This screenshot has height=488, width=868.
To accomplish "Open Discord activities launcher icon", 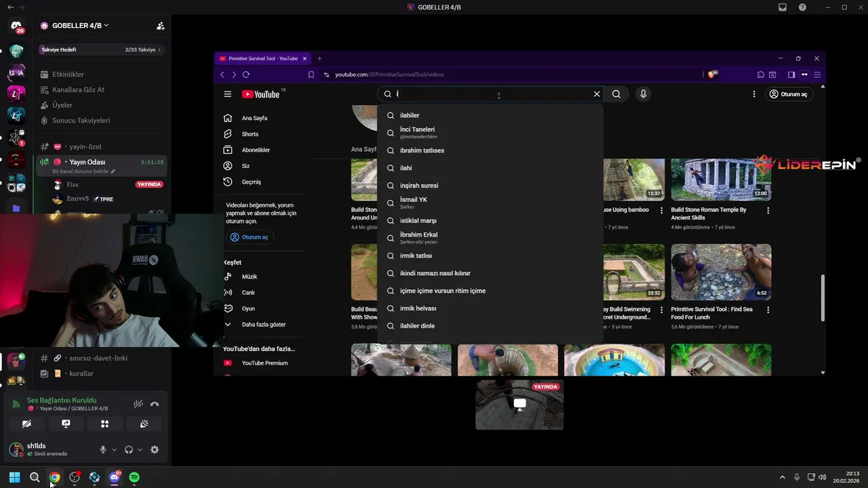I will click(105, 424).
